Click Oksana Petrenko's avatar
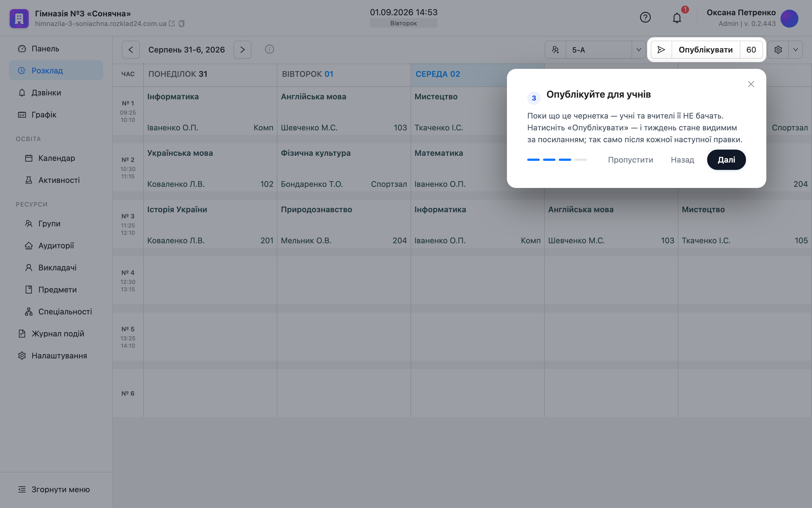812x508 pixels. (x=789, y=18)
